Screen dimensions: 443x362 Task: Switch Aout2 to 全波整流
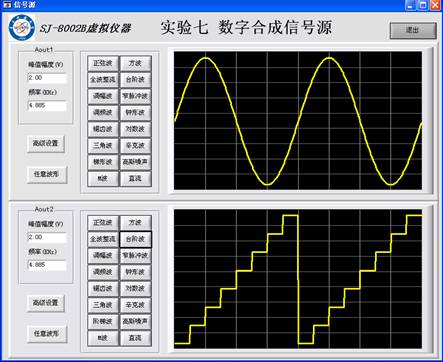(103, 239)
